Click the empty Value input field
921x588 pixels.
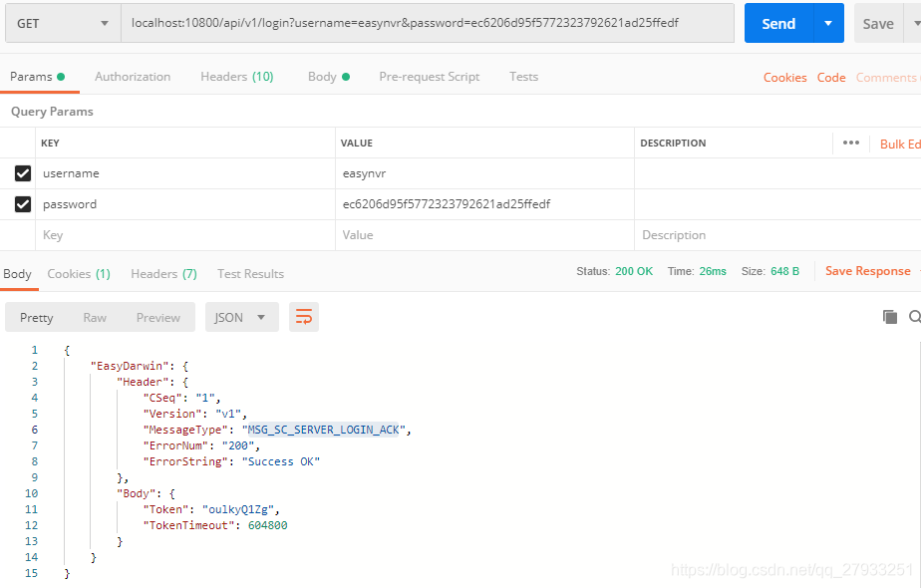pyautogui.click(x=484, y=235)
